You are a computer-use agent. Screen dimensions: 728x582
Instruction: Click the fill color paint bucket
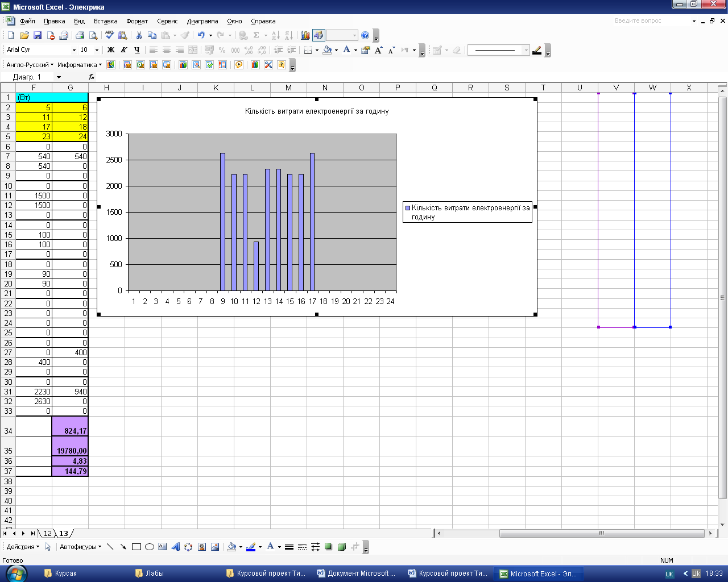[x=327, y=50]
